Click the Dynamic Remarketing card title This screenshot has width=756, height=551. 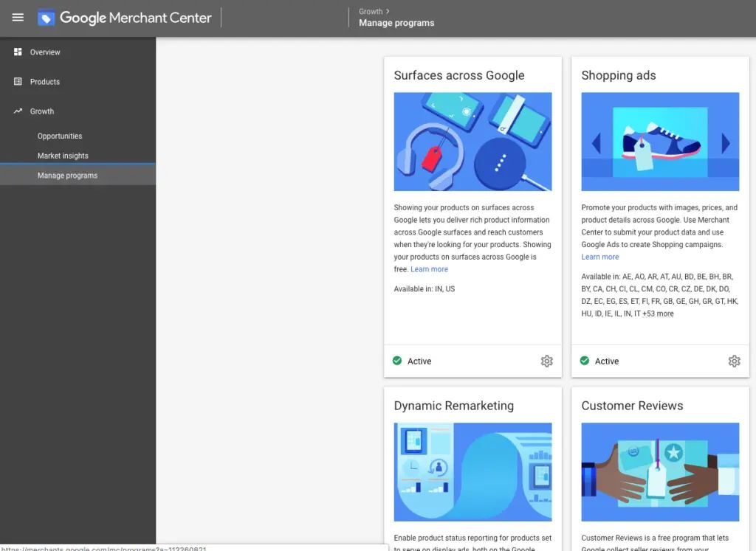tap(454, 406)
